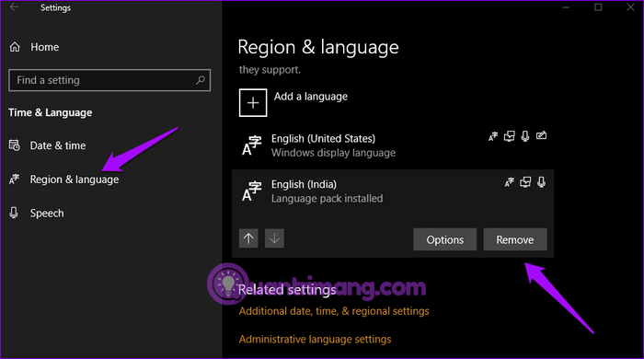Click the Region & language sidebar icon

pos(15,179)
